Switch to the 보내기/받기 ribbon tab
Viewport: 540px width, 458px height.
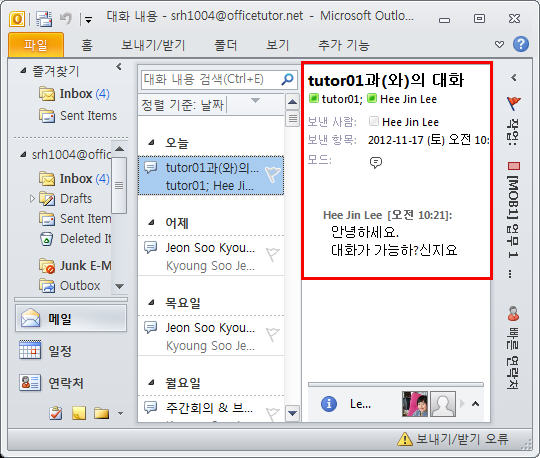(x=153, y=45)
